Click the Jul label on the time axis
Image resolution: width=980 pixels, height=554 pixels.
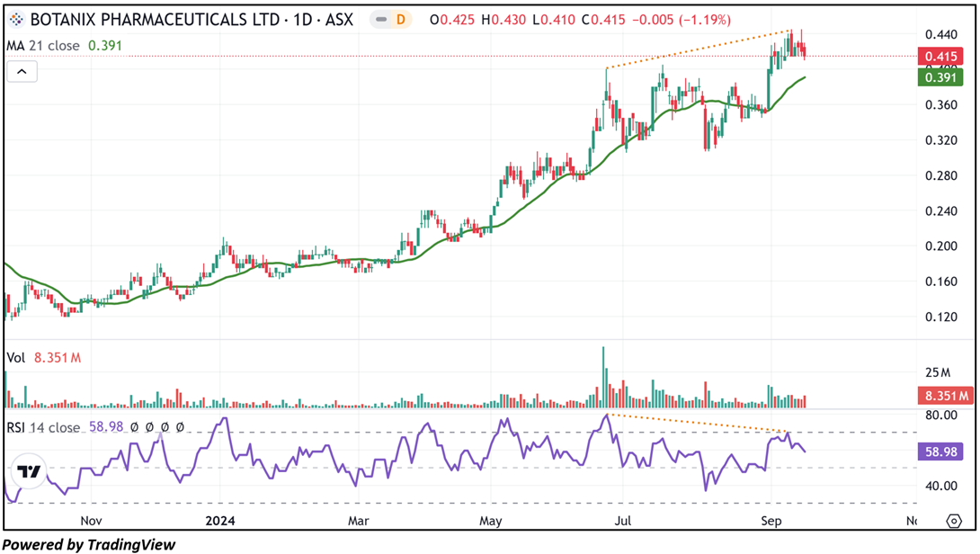[x=622, y=521]
